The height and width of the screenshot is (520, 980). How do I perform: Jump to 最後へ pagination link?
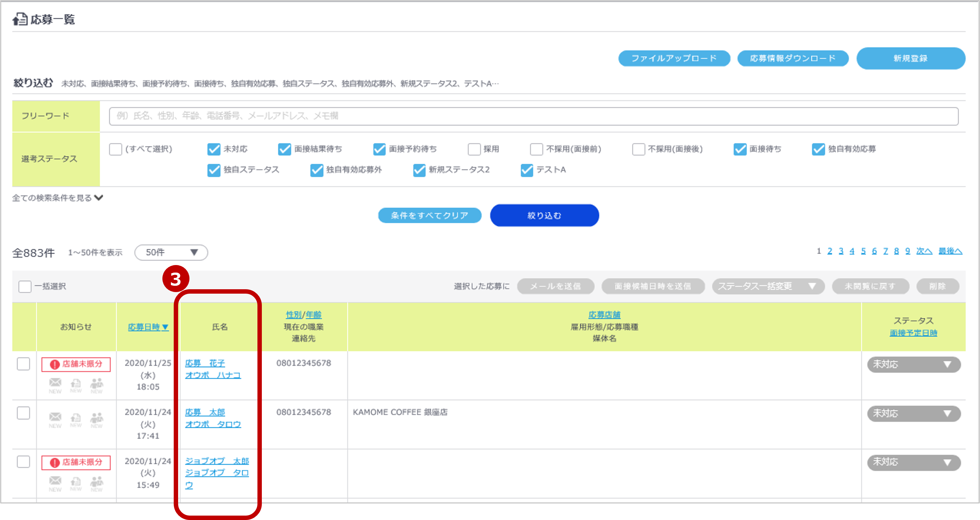click(950, 251)
